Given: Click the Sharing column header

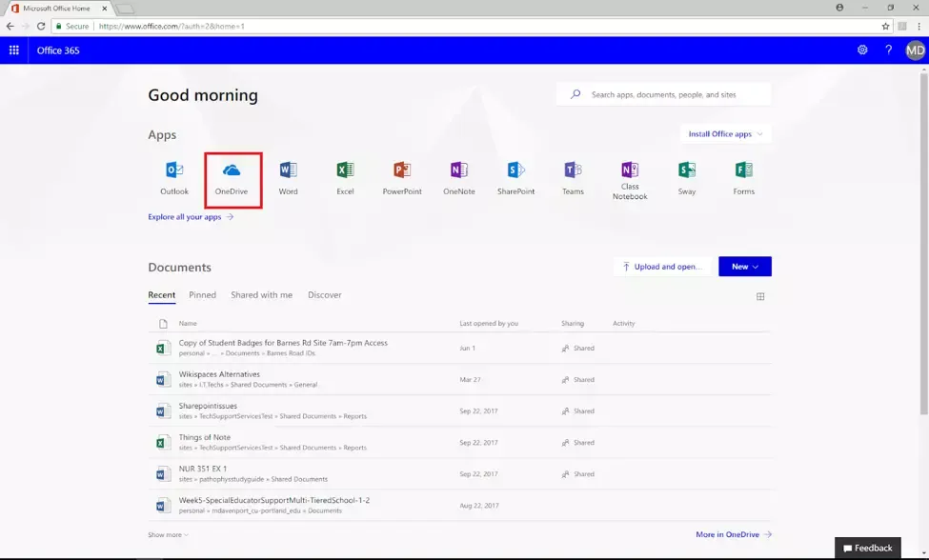Looking at the screenshot, I should tap(573, 323).
